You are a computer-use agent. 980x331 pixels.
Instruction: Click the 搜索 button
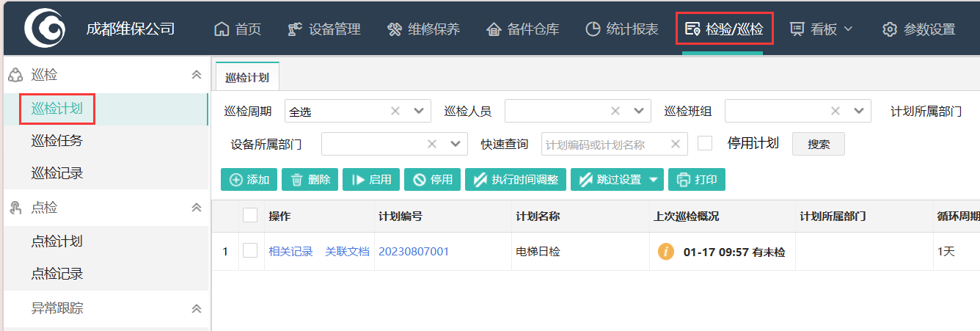[819, 144]
